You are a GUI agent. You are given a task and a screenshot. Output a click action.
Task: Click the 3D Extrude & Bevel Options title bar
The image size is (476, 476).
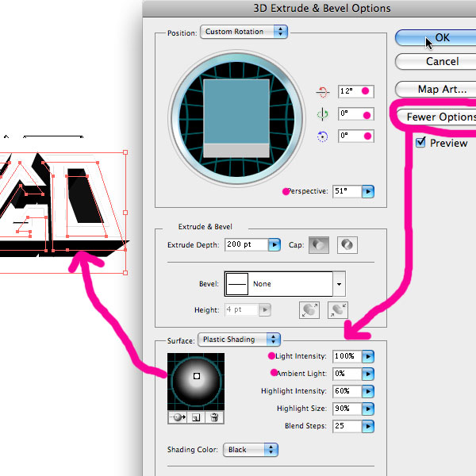click(309, 8)
